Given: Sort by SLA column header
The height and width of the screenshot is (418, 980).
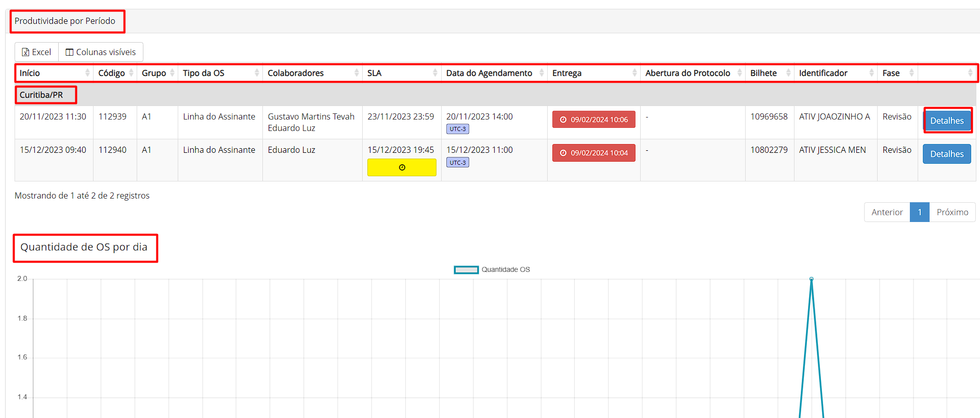Looking at the screenshot, I should tap(401, 73).
